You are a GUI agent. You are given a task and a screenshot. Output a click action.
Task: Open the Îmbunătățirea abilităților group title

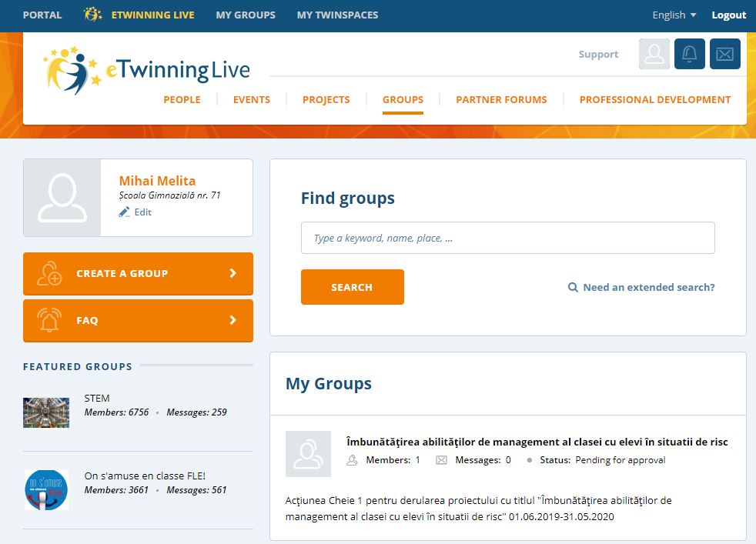tap(537, 442)
